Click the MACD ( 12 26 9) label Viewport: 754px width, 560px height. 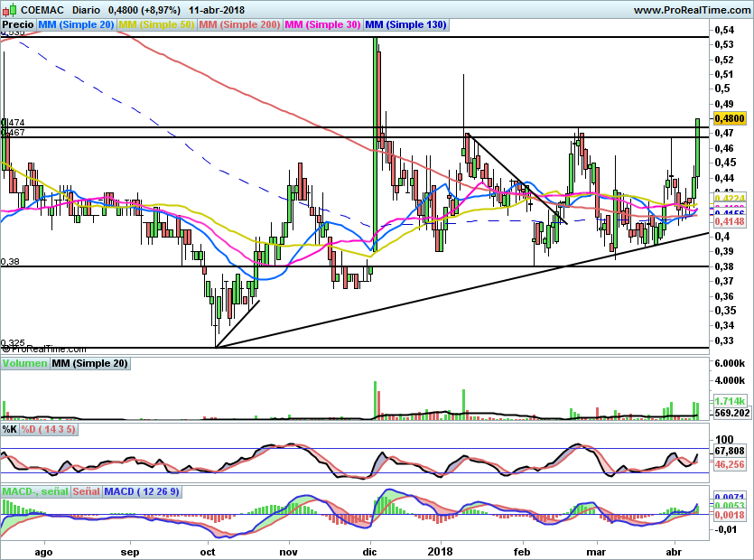coord(142,491)
